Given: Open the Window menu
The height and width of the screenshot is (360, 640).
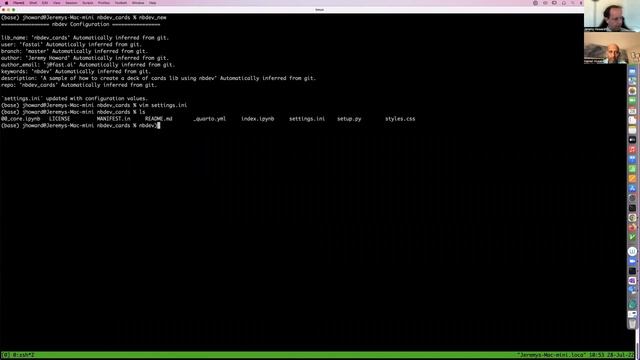Looking at the screenshot, I should [x=138, y=3].
